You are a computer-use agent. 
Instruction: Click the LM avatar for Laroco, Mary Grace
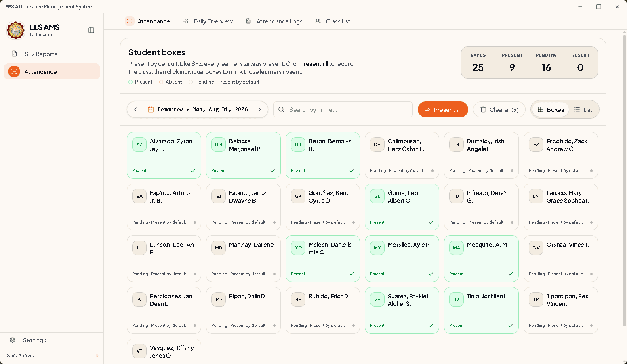(536, 196)
